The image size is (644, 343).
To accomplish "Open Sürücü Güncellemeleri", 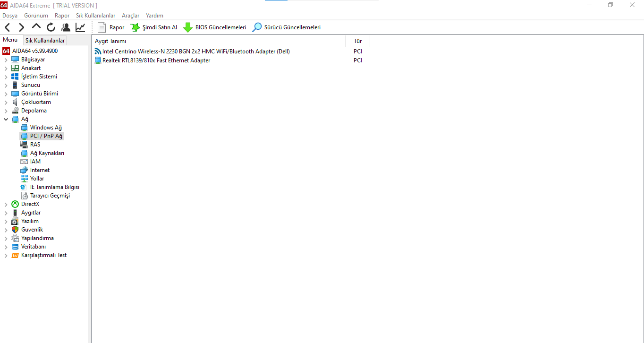I will [287, 27].
